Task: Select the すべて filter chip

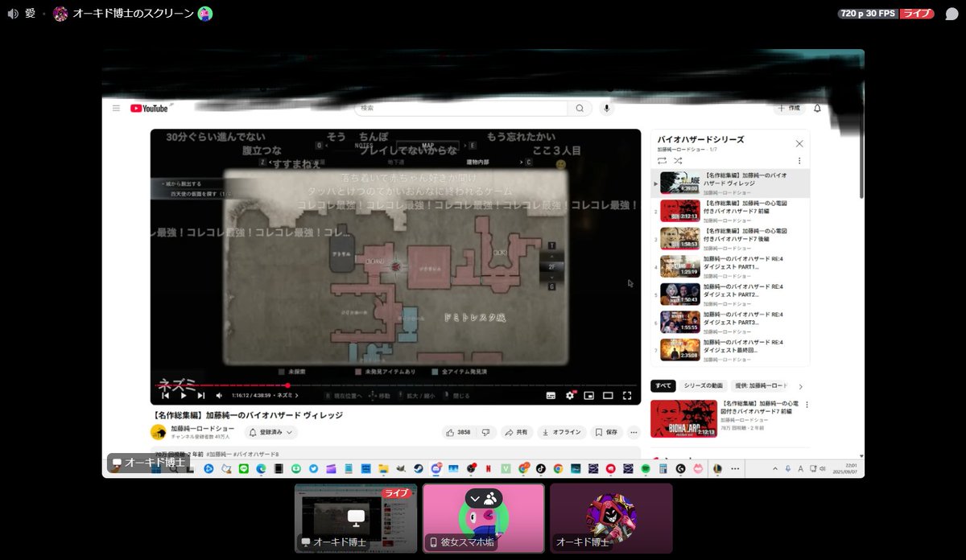Action: click(x=663, y=386)
